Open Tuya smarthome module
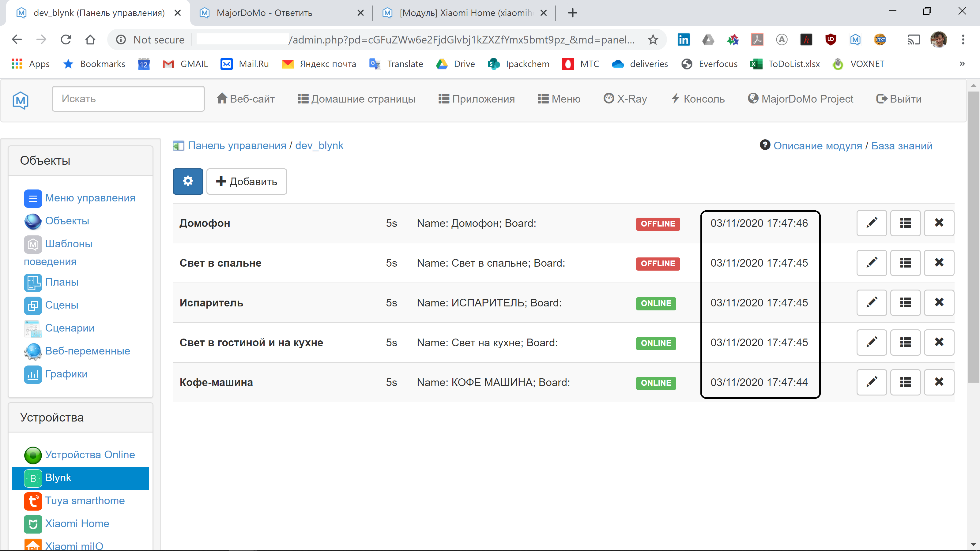 tap(85, 501)
